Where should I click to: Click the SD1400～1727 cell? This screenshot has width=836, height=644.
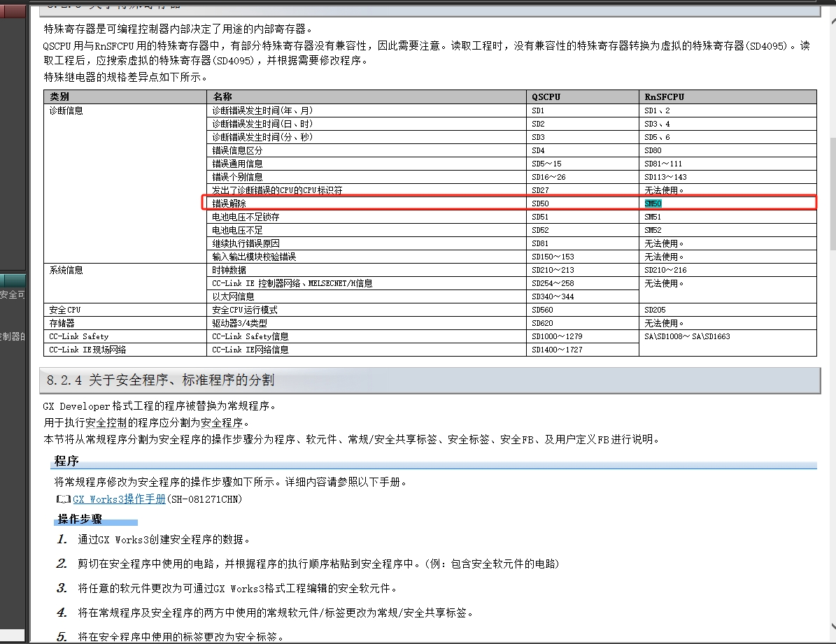557,350
